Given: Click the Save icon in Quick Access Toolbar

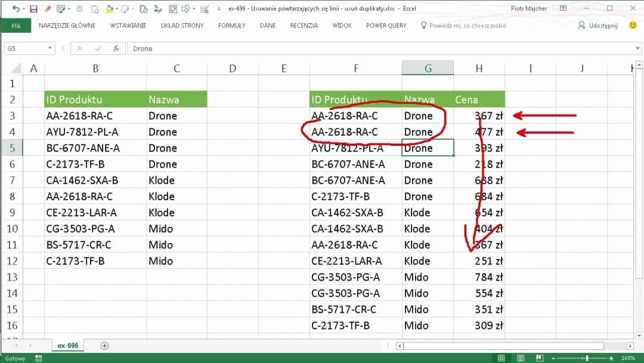Looking at the screenshot, I should 33,8.
